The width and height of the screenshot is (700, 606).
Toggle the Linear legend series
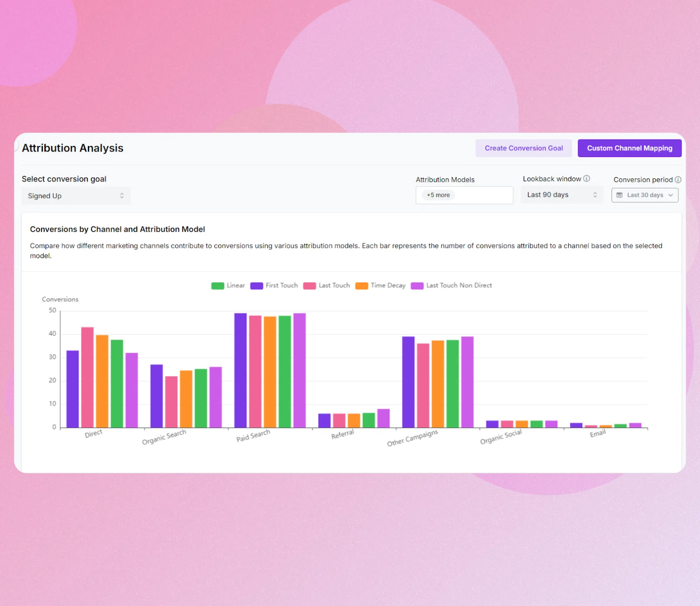click(228, 286)
